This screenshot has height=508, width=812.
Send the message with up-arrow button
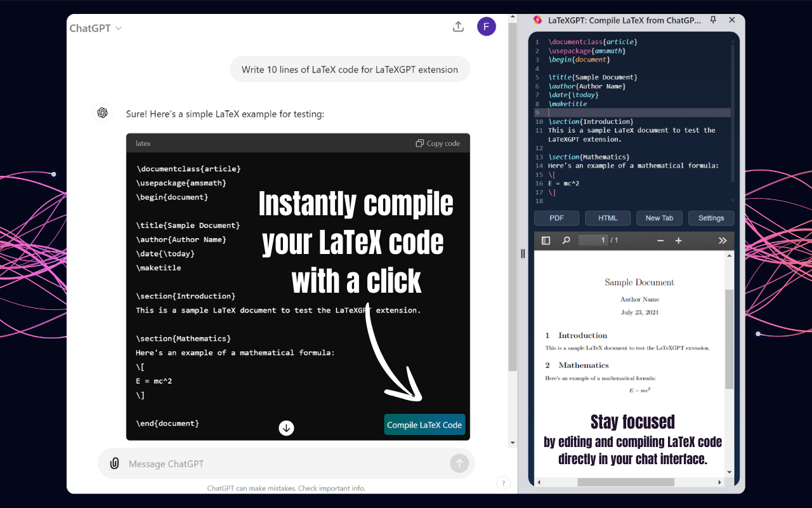pos(459,464)
